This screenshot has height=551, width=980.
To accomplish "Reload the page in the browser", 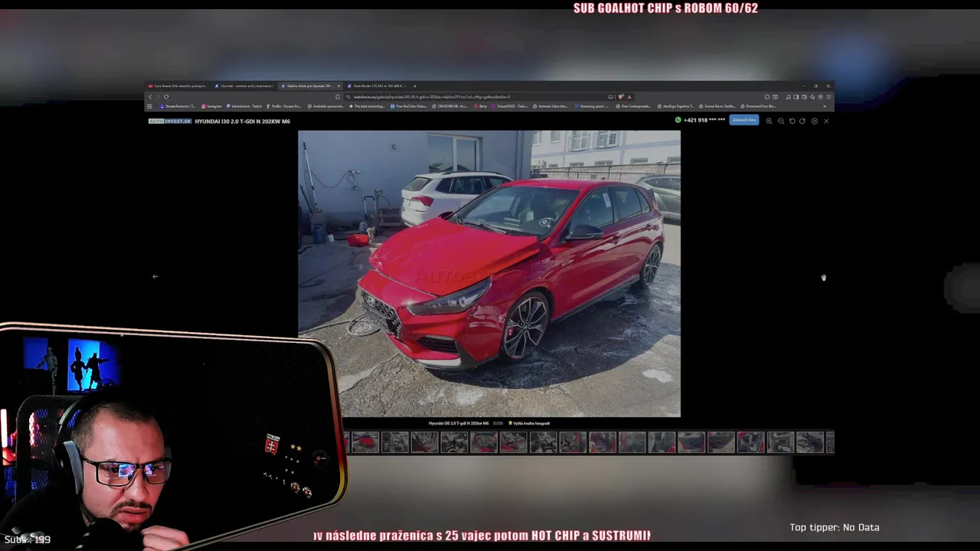I will (x=166, y=97).
